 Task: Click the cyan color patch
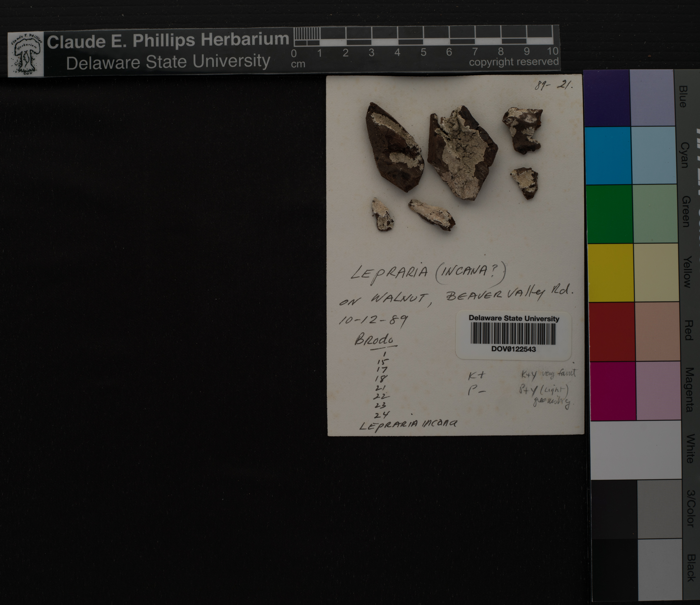click(x=608, y=155)
